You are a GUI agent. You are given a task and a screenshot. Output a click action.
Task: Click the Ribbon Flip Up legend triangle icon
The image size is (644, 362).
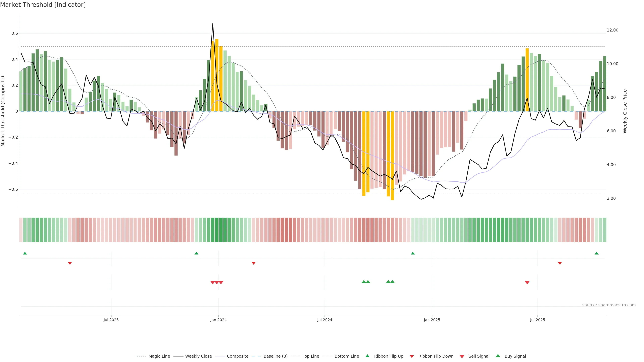[x=367, y=356]
